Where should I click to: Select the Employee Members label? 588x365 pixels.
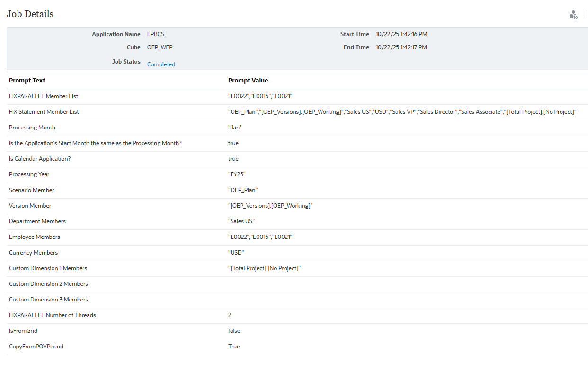[x=35, y=237]
